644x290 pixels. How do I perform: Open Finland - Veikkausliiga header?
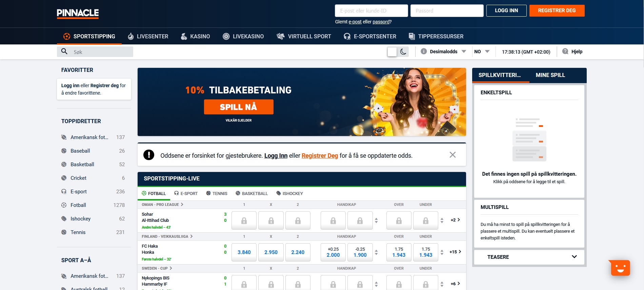167,236
